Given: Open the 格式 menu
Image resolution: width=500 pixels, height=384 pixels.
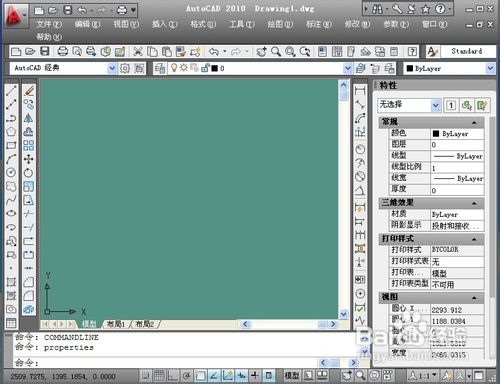Looking at the screenshot, I should tap(203, 24).
